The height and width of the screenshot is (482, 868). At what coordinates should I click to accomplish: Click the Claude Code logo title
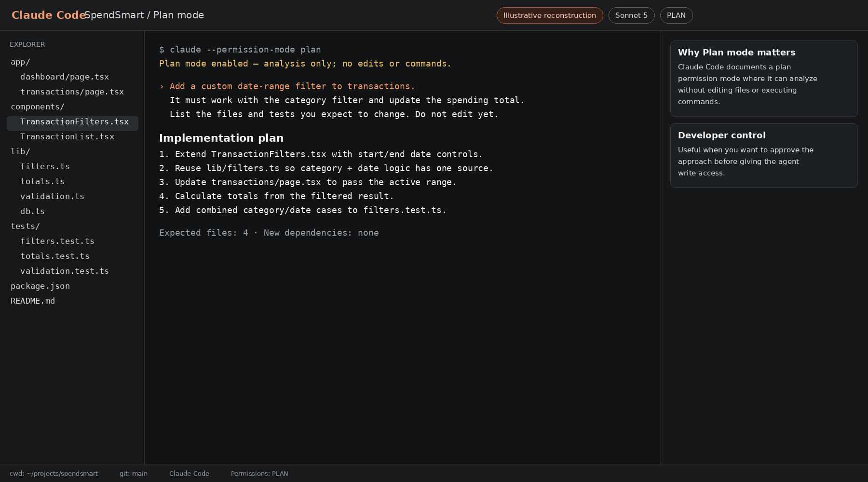pos(49,15)
